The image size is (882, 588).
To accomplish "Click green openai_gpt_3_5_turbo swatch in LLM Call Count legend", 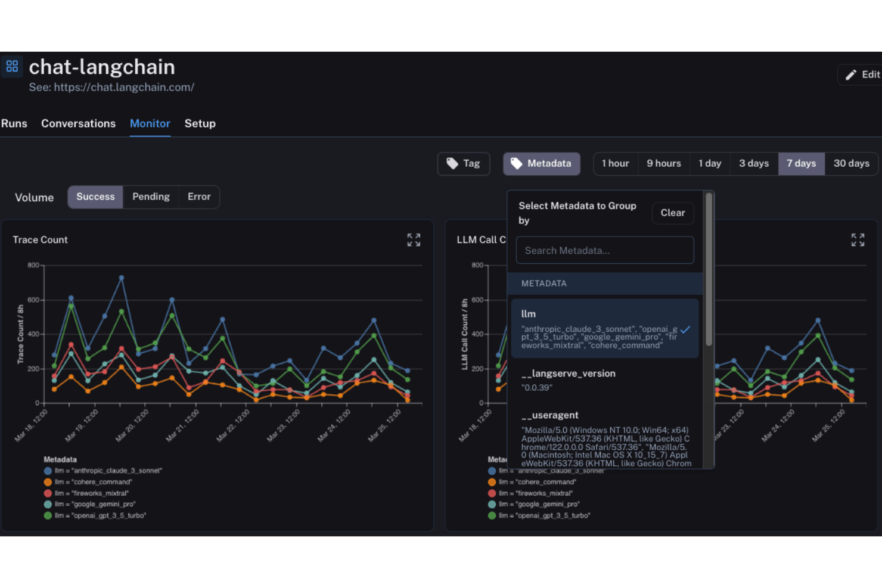I will [x=492, y=515].
